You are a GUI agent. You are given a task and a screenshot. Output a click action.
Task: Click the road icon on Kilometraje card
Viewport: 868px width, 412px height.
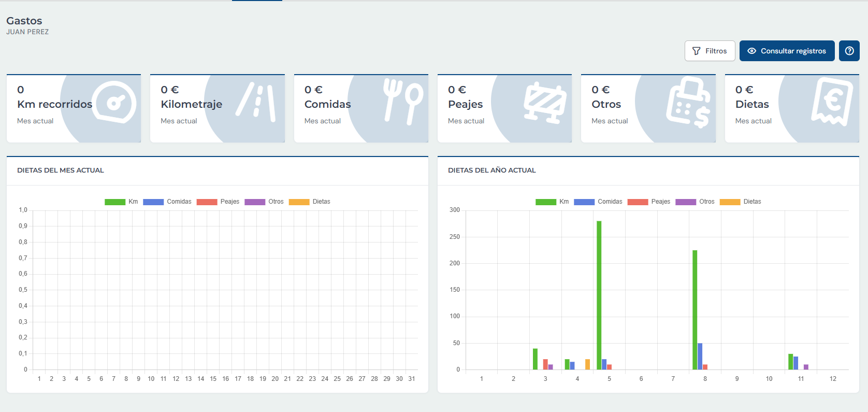coord(256,102)
